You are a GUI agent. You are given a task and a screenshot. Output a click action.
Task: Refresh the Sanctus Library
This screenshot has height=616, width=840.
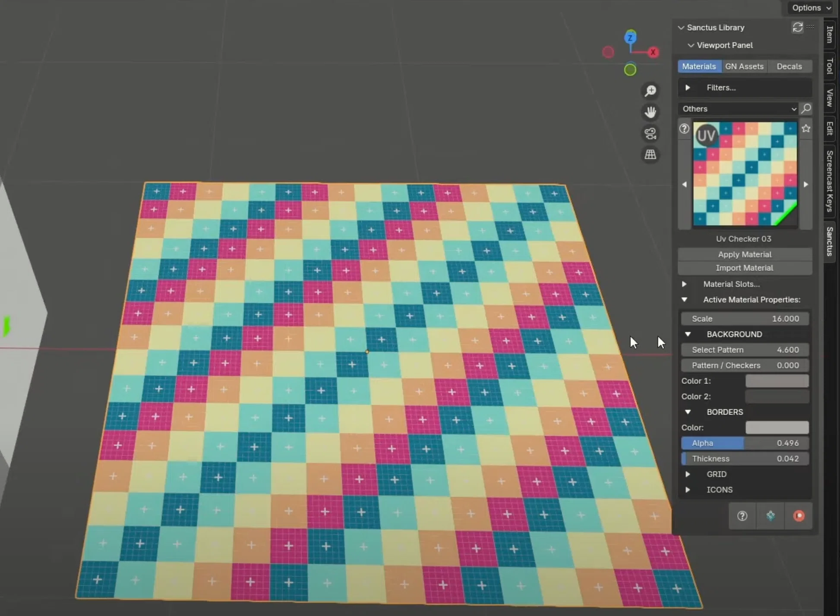[x=797, y=27]
